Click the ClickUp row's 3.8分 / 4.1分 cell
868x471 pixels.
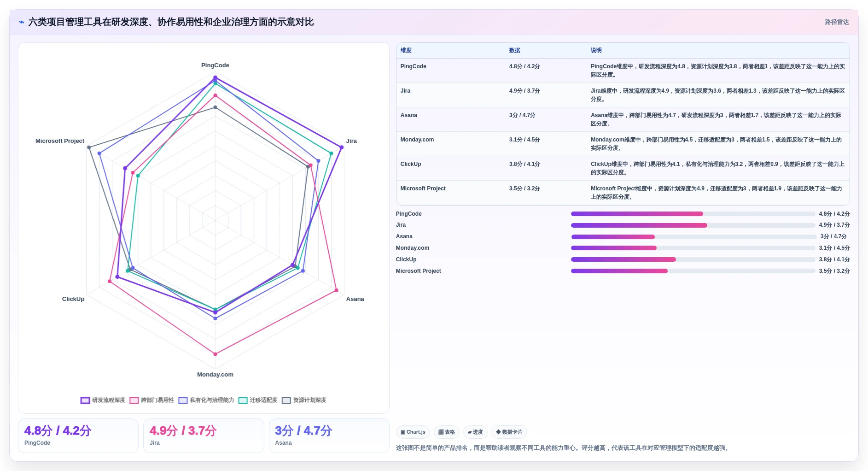click(524, 164)
